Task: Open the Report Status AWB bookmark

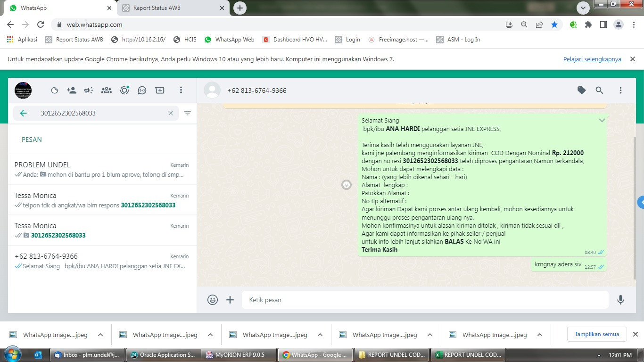Action: [74, 40]
